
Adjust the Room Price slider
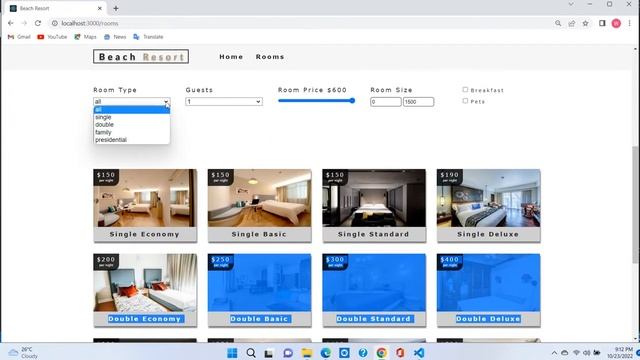[316, 101]
